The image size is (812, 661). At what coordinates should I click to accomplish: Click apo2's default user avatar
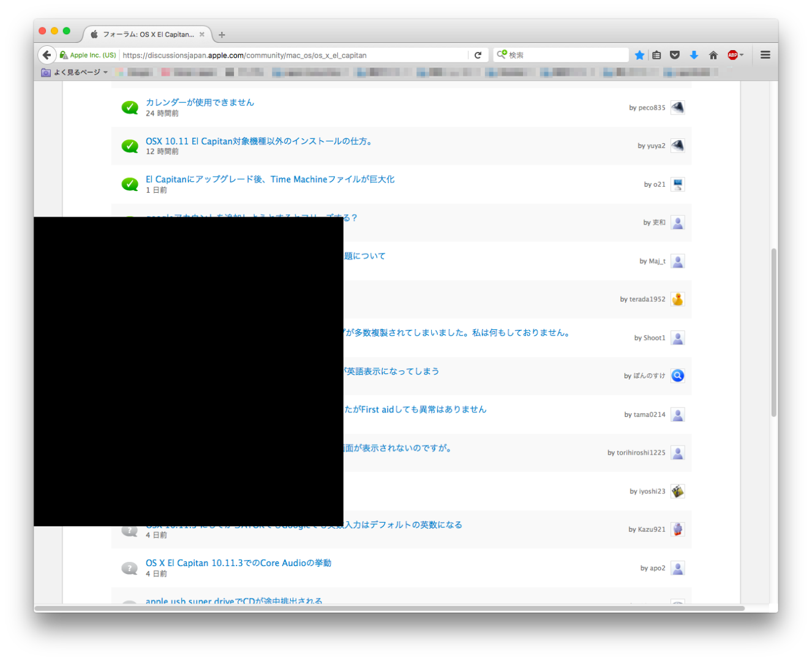677,568
